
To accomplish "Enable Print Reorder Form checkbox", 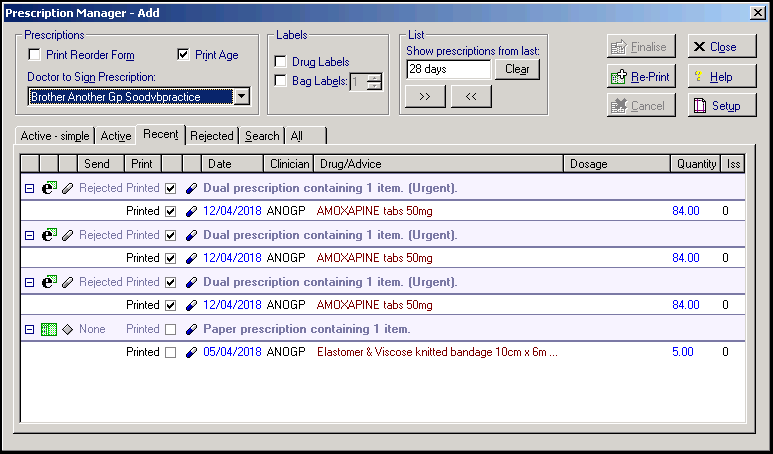I will pos(35,55).
